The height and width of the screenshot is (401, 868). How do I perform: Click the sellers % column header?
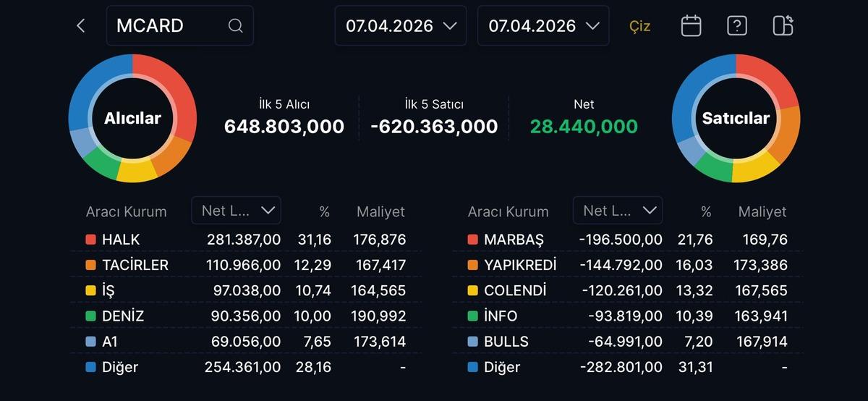click(706, 212)
